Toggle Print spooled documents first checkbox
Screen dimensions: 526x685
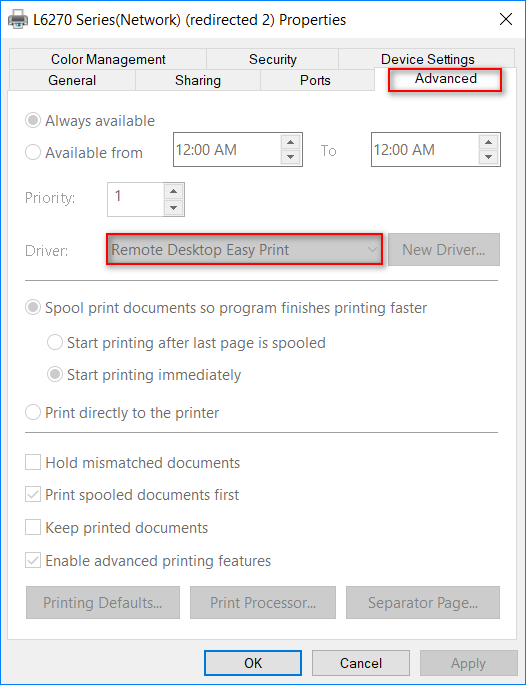(33, 495)
